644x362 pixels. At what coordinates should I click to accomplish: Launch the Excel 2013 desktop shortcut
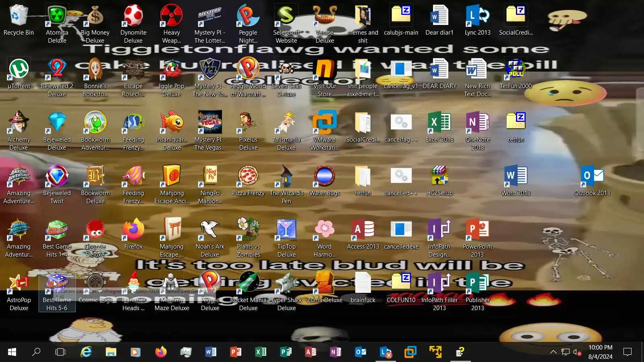[x=439, y=127]
